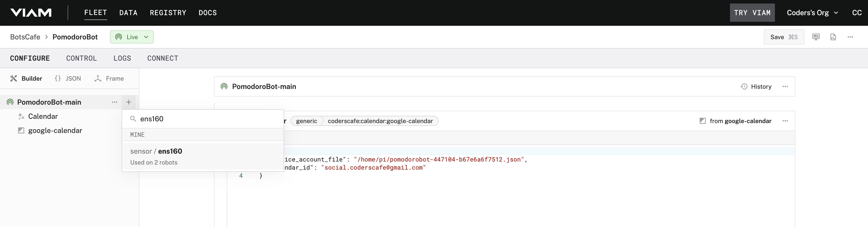Click the line 4 closing brace in editor
Viewport: 868px width, 227px height.
pos(261,176)
